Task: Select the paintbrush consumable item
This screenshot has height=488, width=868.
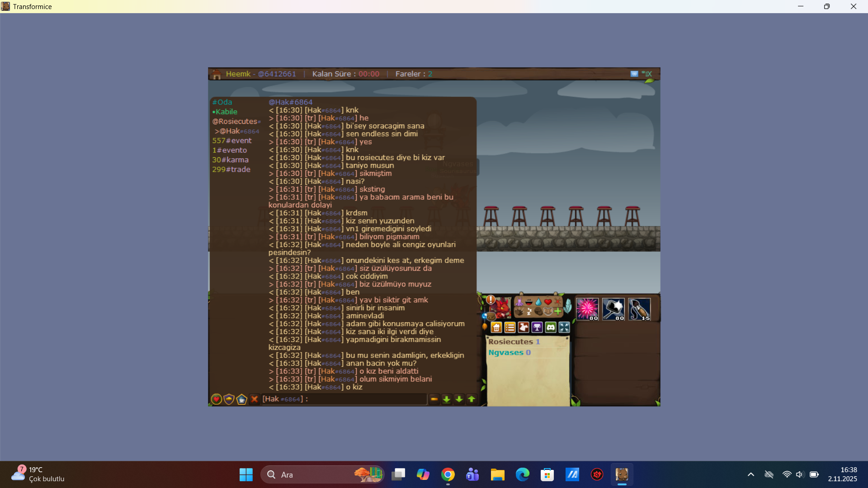Action: (639, 309)
